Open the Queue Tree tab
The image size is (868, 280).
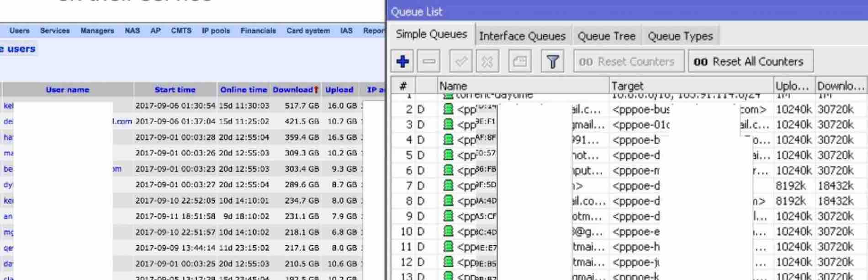pyautogui.click(x=606, y=36)
